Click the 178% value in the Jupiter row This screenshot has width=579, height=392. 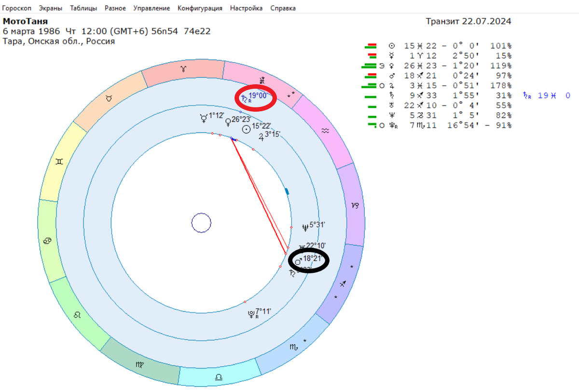(500, 86)
